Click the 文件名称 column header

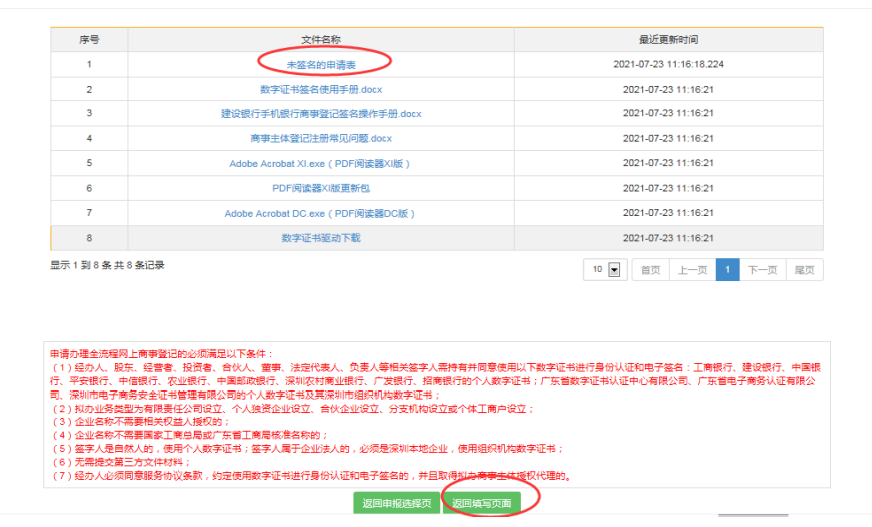(x=321, y=40)
